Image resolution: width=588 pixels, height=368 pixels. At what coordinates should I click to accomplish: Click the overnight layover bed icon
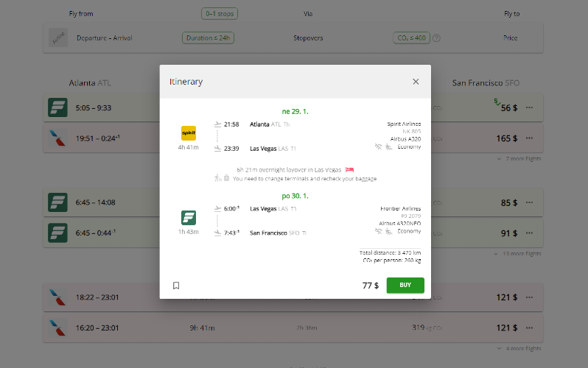(x=349, y=170)
